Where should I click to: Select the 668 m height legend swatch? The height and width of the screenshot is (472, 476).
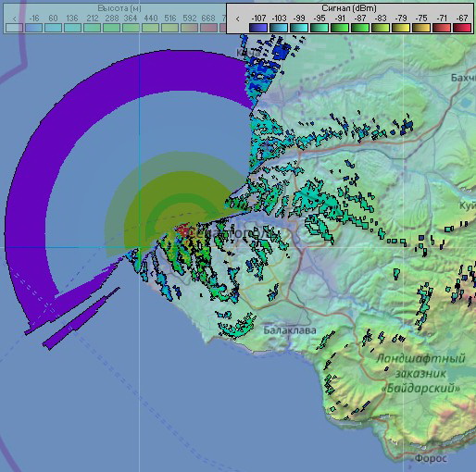coord(208,28)
